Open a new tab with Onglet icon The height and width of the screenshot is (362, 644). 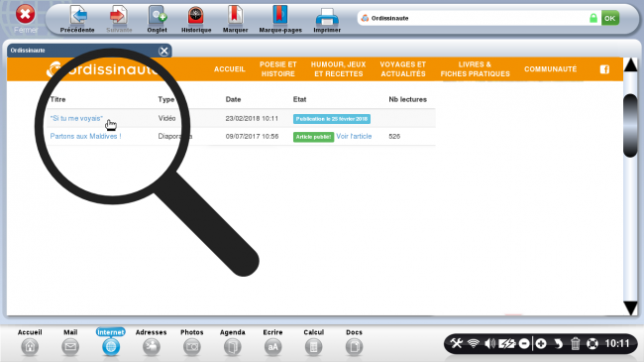tap(158, 16)
